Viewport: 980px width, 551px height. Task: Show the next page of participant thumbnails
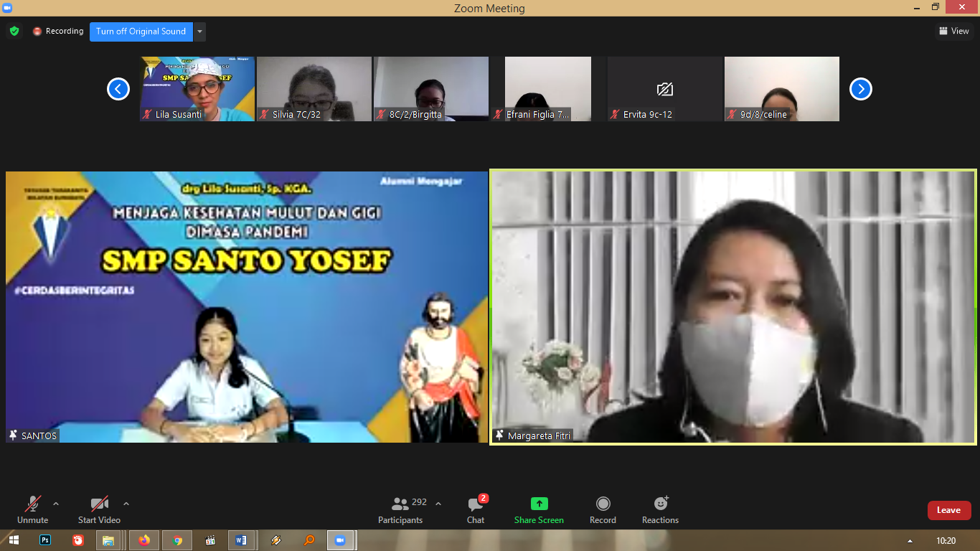click(x=861, y=89)
